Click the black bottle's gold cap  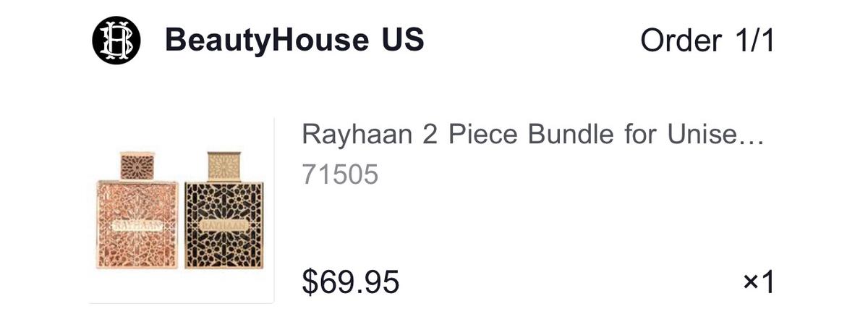click(224, 166)
